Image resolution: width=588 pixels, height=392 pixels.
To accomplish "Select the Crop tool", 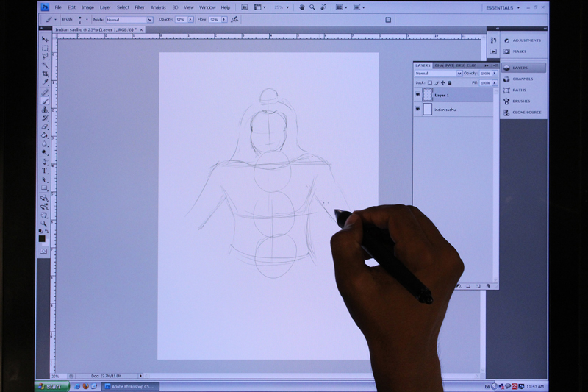I will tap(45, 74).
